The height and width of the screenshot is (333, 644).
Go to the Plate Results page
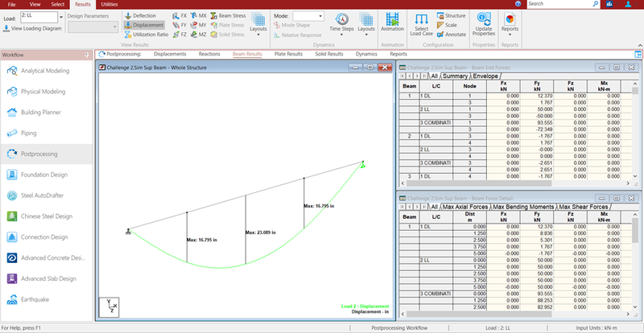pyautogui.click(x=288, y=54)
